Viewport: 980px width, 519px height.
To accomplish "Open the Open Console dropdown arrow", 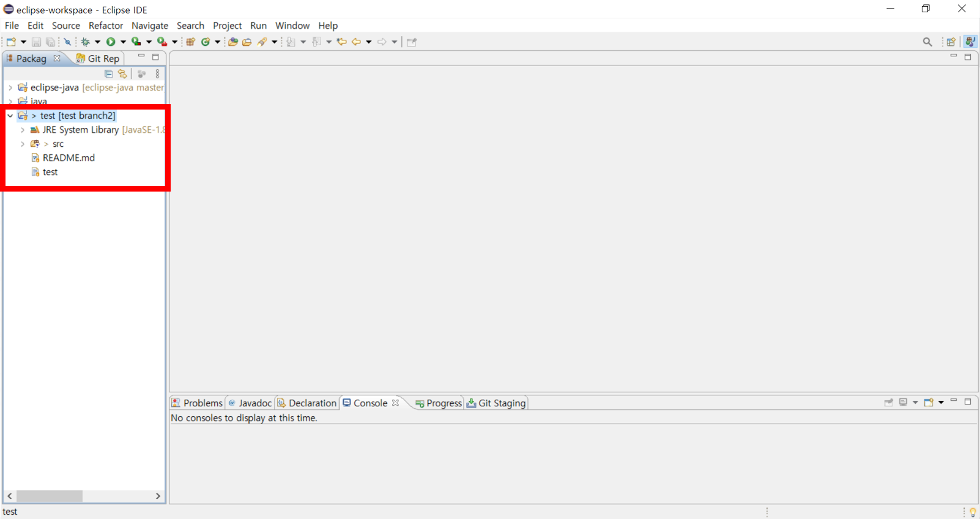I will pos(941,402).
